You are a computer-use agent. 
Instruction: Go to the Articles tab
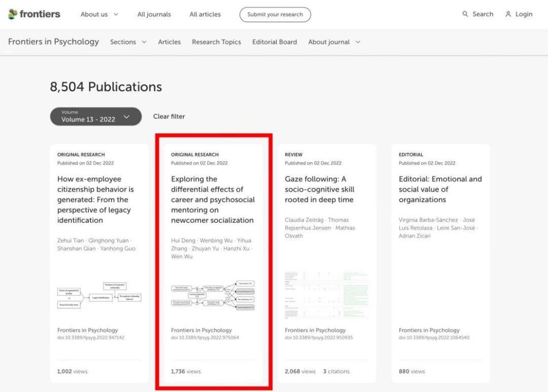169,42
